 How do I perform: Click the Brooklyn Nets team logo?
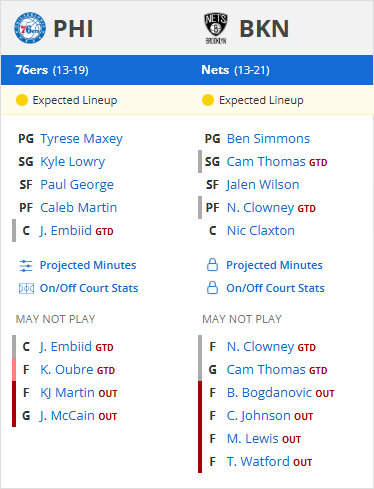[216, 28]
